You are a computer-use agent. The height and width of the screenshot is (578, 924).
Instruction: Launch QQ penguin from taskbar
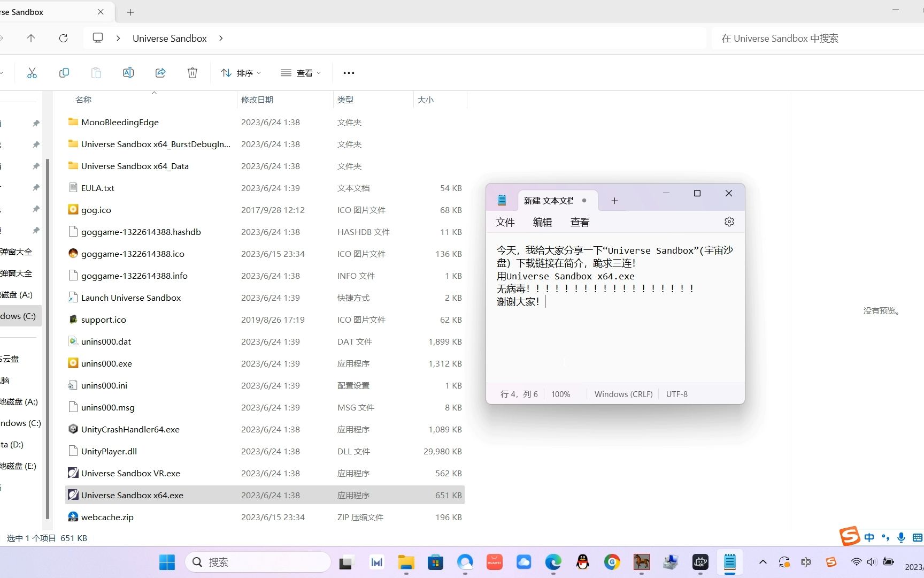point(583,562)
